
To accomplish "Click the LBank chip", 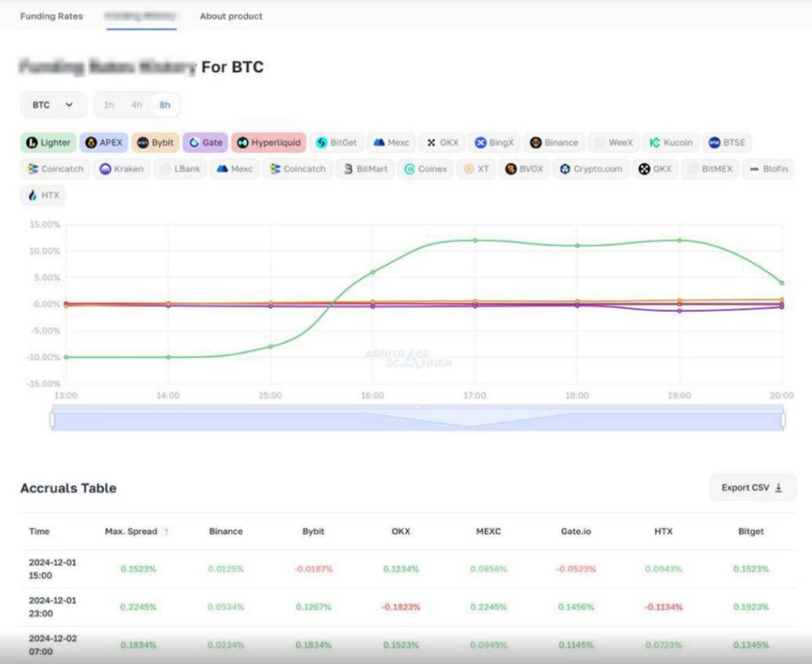I will tap(179, 169).
